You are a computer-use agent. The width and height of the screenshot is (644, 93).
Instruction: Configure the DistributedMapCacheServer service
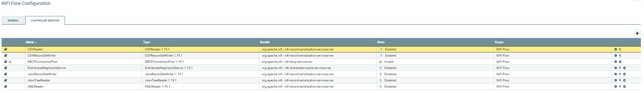616,68
